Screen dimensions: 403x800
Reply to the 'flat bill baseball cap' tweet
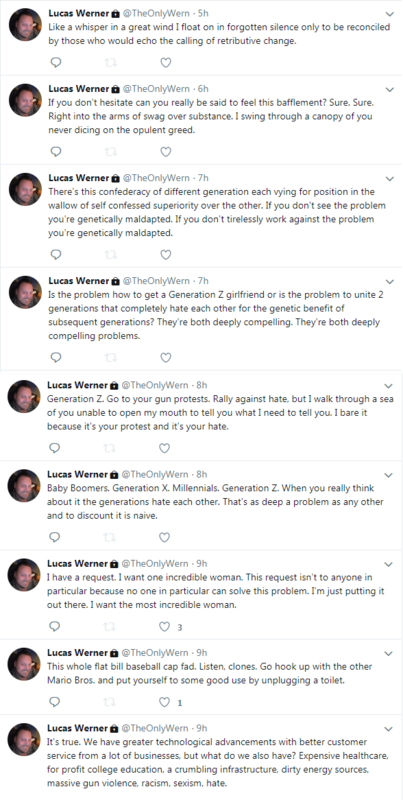(x=55, y=702)
